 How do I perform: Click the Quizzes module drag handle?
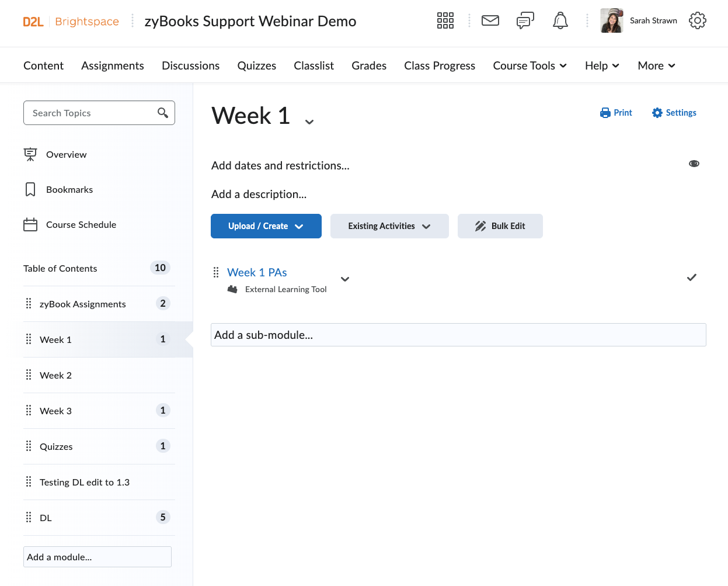pyautogui.click(x=29, y=446)
